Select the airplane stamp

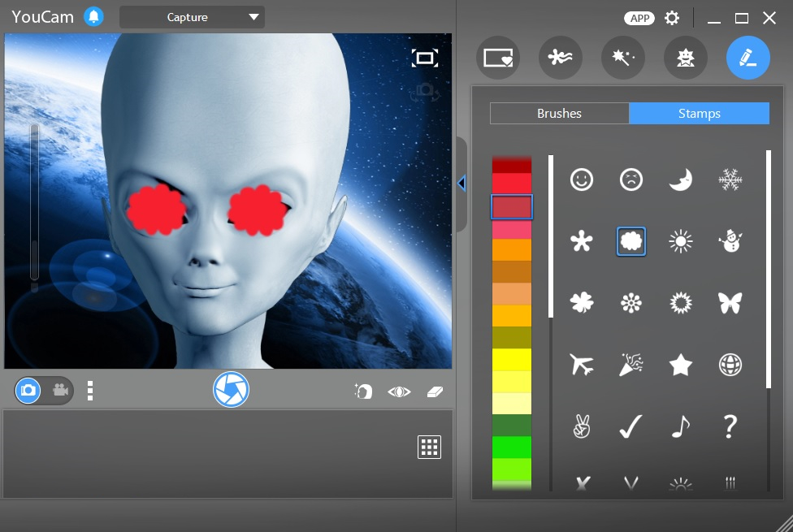pyautogui.click(x=581, y=364)
